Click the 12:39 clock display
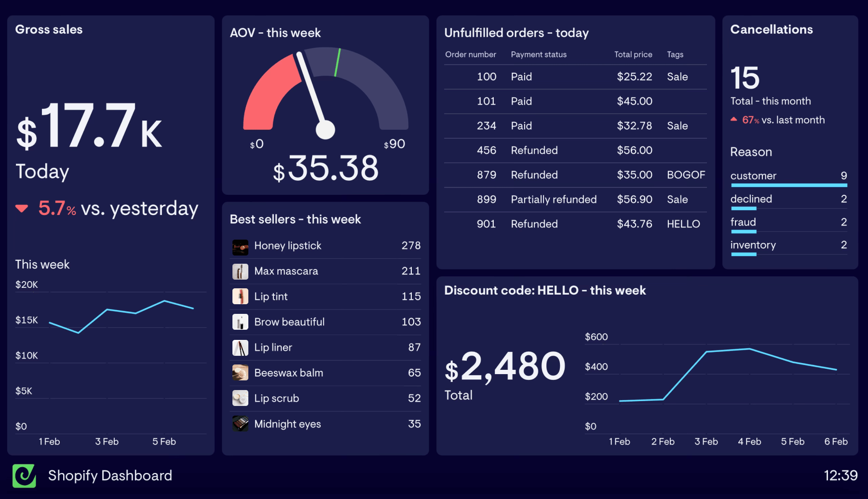 (840, 476)
